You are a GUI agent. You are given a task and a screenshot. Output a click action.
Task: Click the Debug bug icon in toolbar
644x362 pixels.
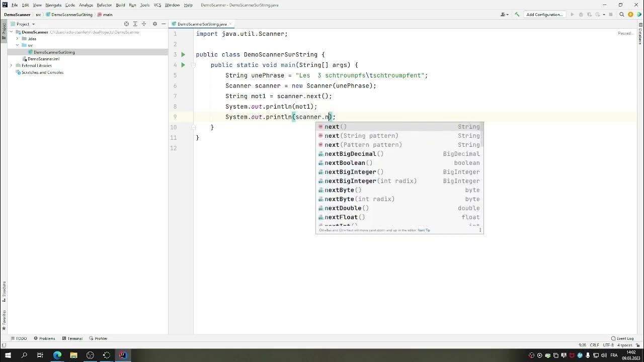point(581,15)
